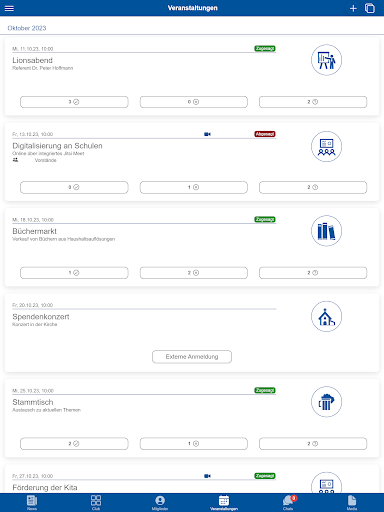Open the Chats tab with badge
Image resolution: width=384 pixels, height=512 pixels.
288,503
